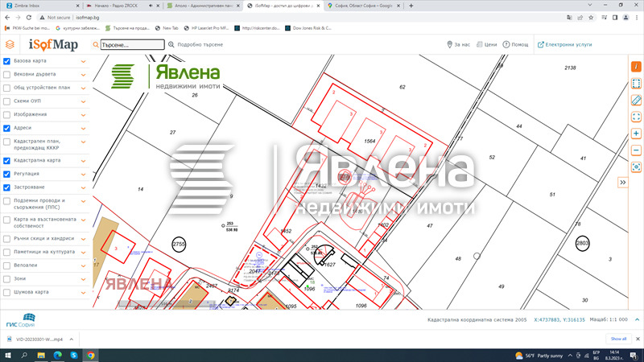Screen dimensions: 644x362
Task: Expand the Регулация layer chevron
Action: coord(83,174)
